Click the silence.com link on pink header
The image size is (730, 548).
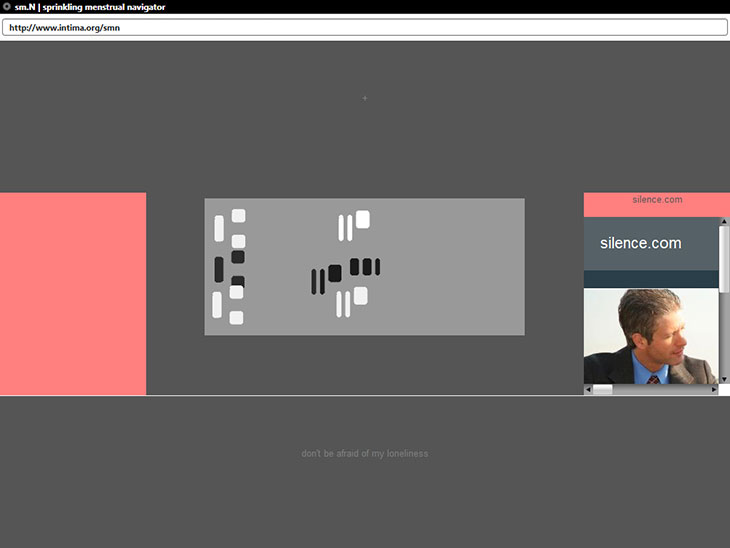coord(657,199)
